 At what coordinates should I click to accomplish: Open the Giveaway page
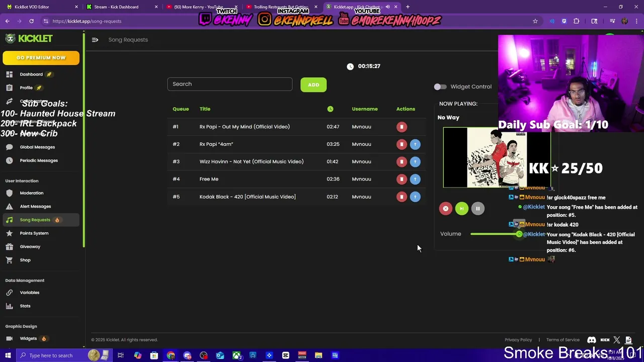tap(30, 246)
